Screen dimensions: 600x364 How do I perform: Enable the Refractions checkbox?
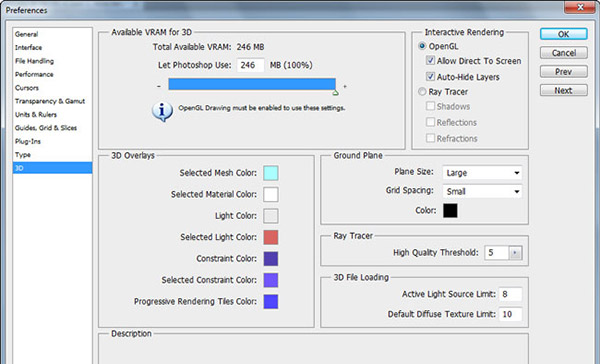[430, 138]
